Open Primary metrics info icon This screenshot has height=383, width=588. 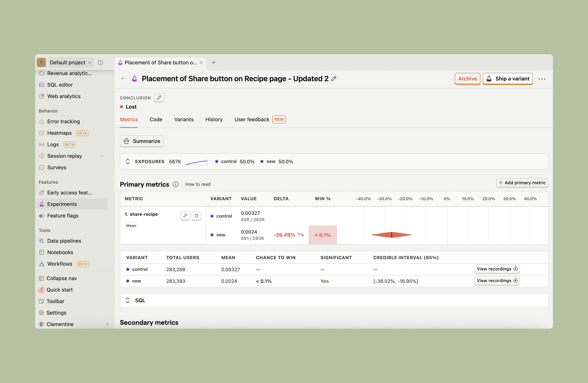tap(175, 184)
